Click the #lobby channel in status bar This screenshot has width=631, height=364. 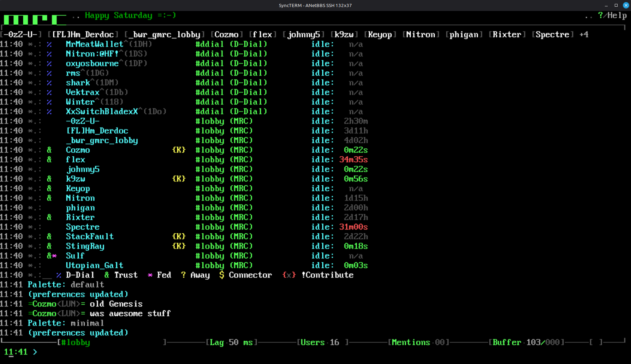pos(76,342)
